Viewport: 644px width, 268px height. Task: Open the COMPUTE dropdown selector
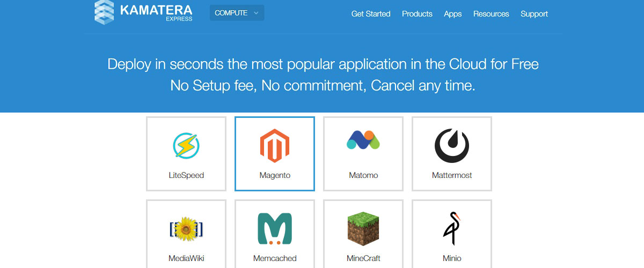(237, 13)
